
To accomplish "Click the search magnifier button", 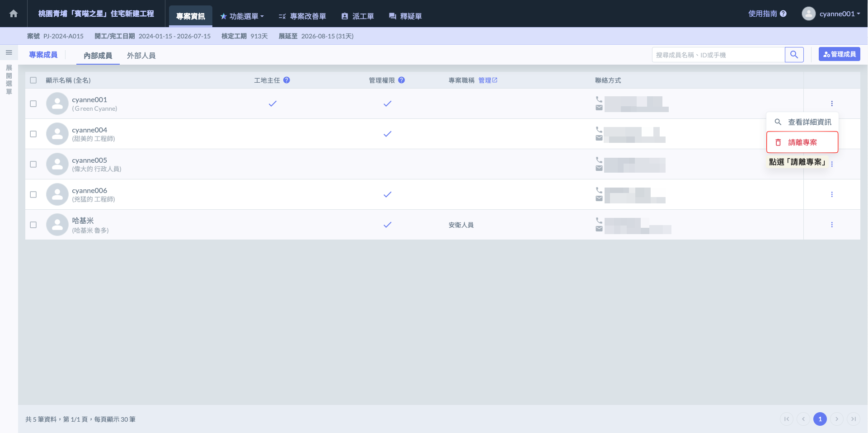I will 794,55.
